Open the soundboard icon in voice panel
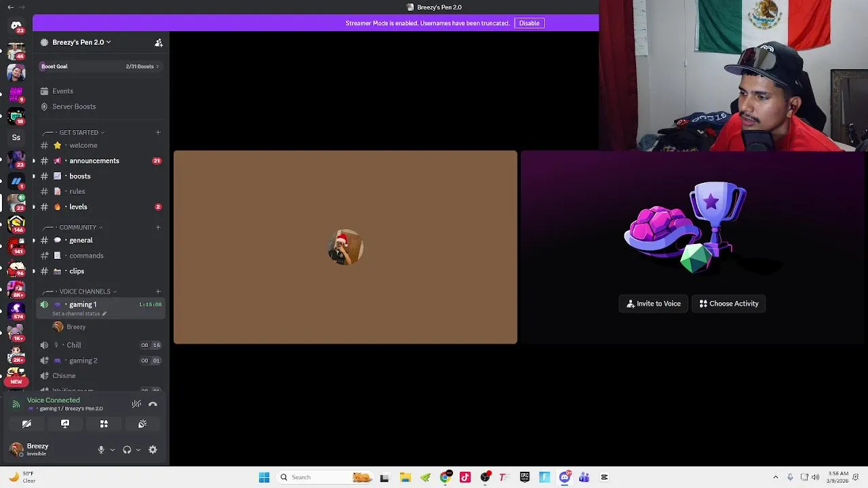Screen dimensions: 868x488 coord(142,424)
